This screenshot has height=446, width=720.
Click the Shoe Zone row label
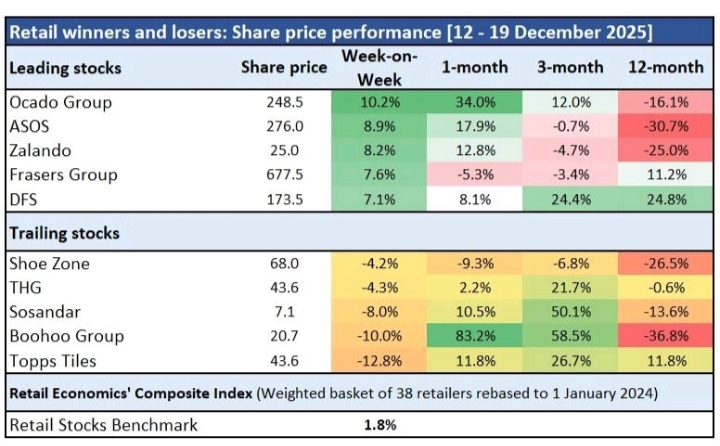pyautogui.click(x=47, y=264)
